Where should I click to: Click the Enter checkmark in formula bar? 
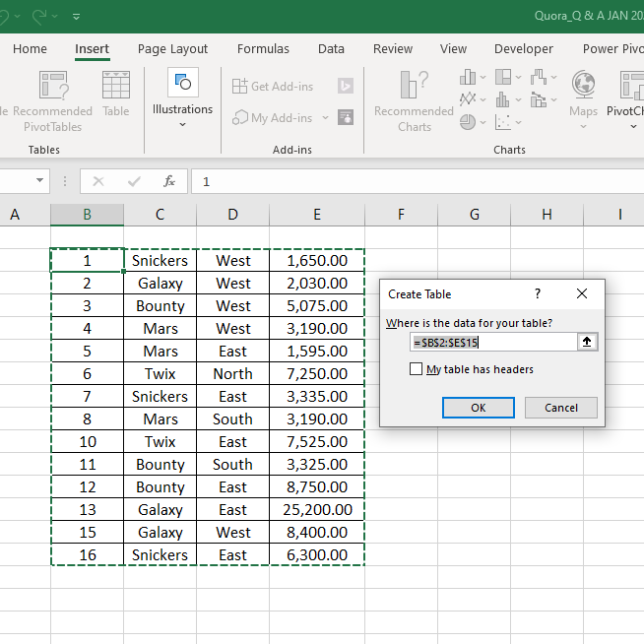pyautogui.click(x=134, y=181)
